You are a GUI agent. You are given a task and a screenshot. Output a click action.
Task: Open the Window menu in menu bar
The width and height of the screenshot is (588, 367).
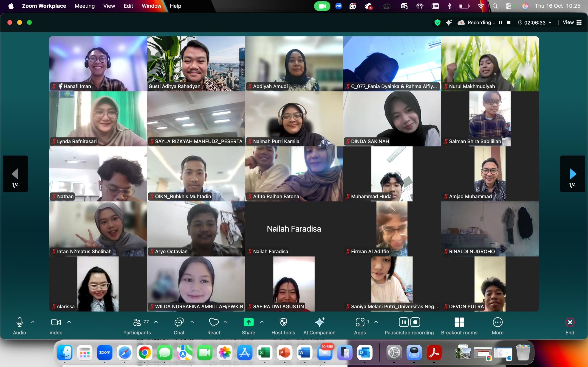coord(151,6)
